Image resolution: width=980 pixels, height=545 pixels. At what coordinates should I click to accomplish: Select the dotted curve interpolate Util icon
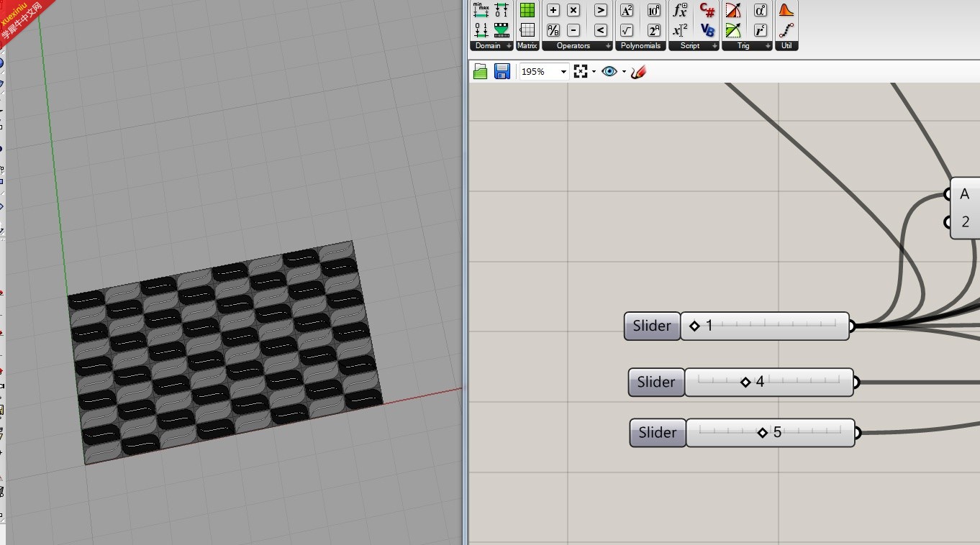(x=786, y=30)
